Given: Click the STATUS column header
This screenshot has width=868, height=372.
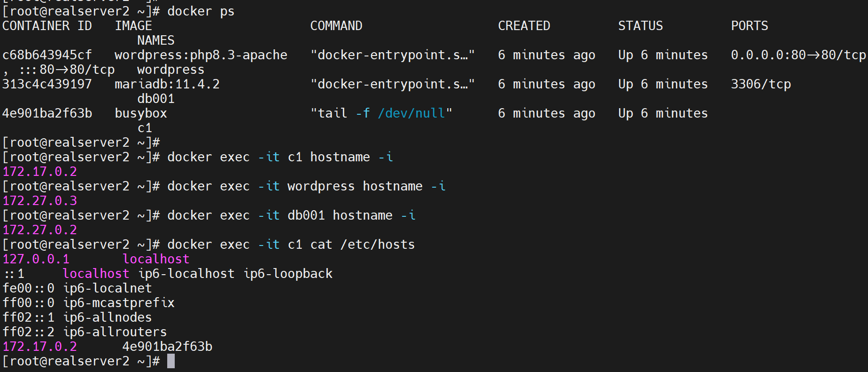Looking at the screenshot, I should pyautogui.click(x=640, y=26).
